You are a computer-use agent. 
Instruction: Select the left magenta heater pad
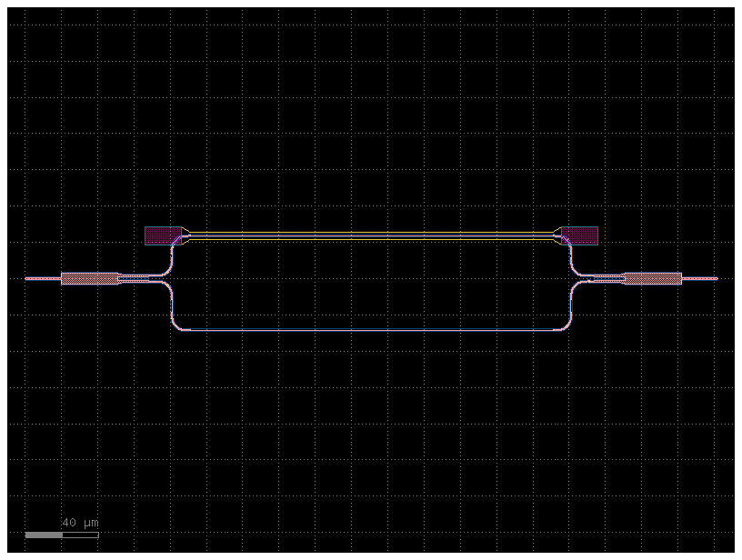pos(162,236)
